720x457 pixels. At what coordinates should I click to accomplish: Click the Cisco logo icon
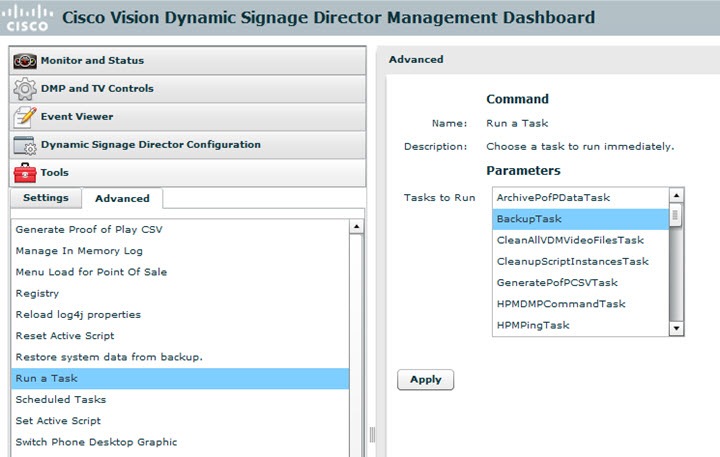(30, 17)
